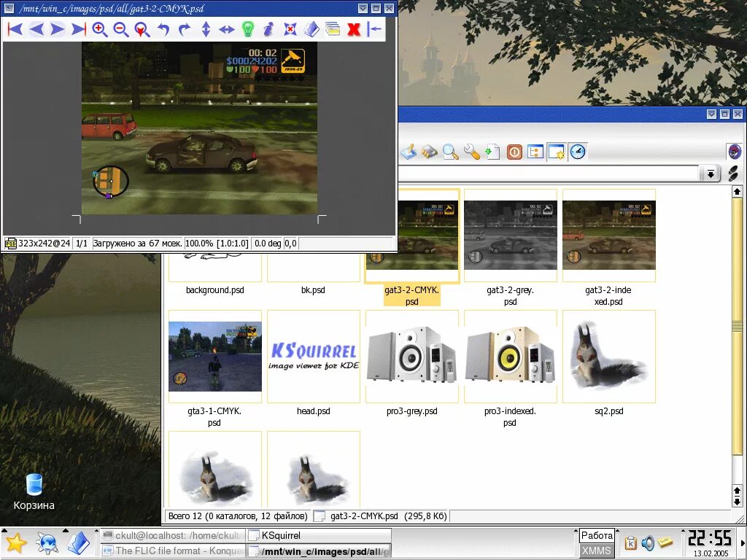747x560 pixels.
Task: Click the Работа desktop button
Action: coord(597,534)
